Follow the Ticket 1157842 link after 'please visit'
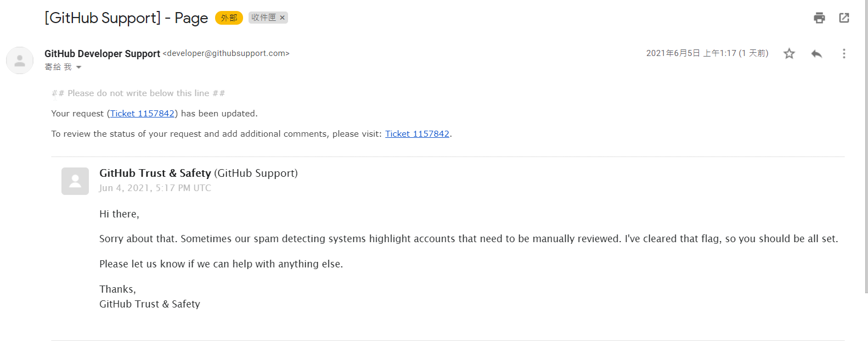 coord(417,134)
